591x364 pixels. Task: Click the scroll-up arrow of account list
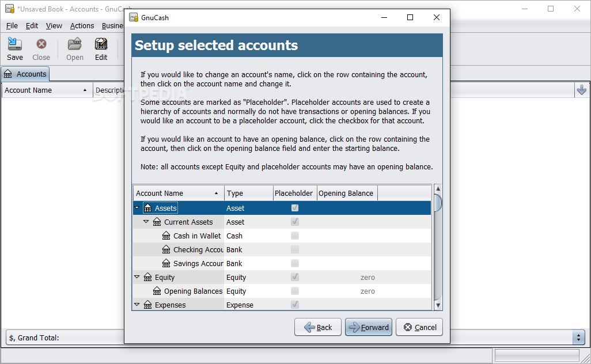[x=438, y=188]
